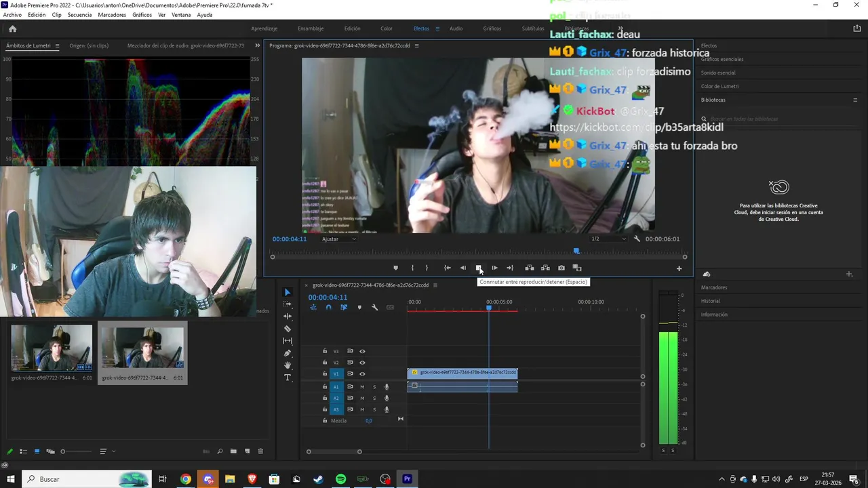Screen dimensions: 868x488
Task: Switch to Edición workspace tab
Action: point(352,28)
